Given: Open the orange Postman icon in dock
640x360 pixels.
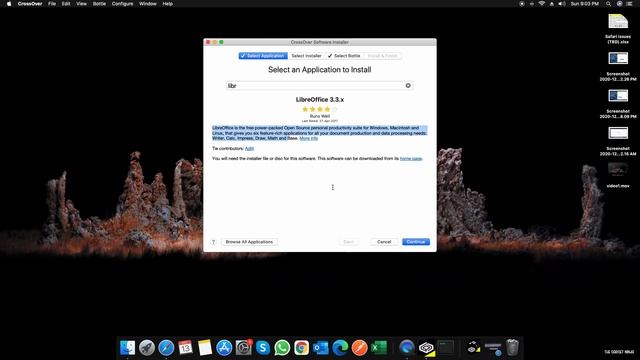Looking at the screenshot, I should (360, 348).
